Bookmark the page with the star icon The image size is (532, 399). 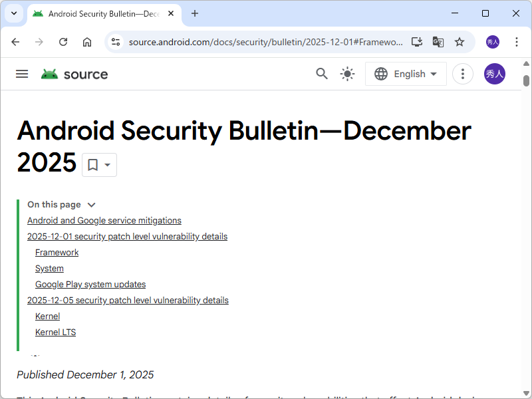(460, 41)
